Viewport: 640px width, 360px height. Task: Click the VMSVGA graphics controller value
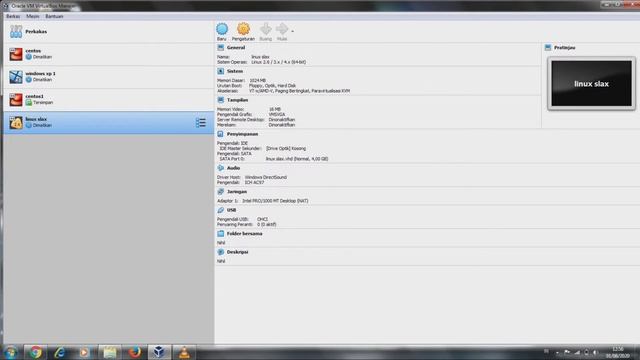point(277,115)
